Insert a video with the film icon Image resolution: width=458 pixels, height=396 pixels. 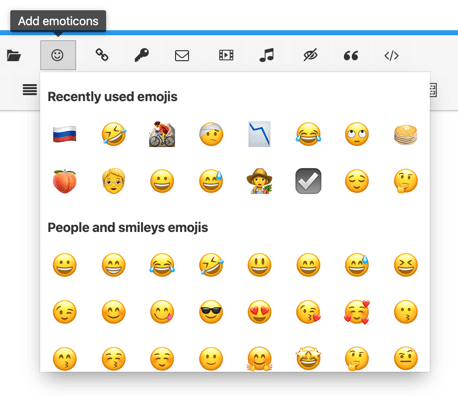pos(226,55)
